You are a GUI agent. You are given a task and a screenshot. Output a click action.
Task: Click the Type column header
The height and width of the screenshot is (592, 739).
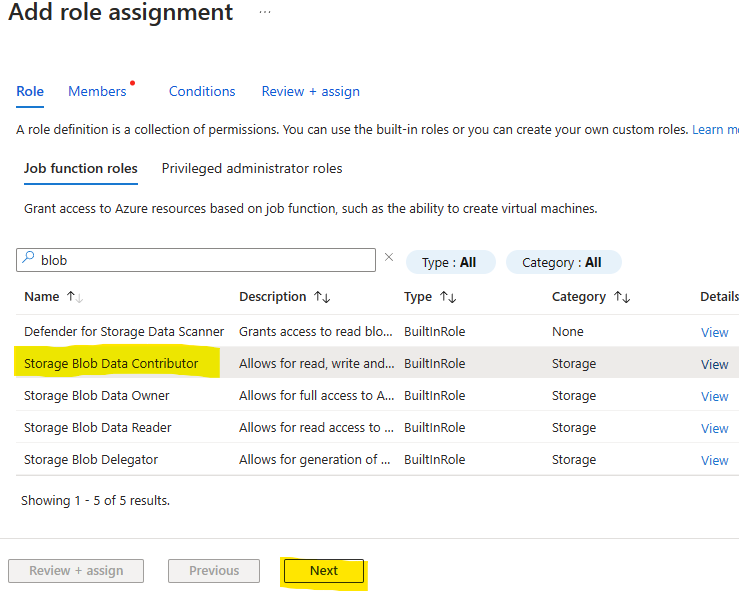click(418, 297)
